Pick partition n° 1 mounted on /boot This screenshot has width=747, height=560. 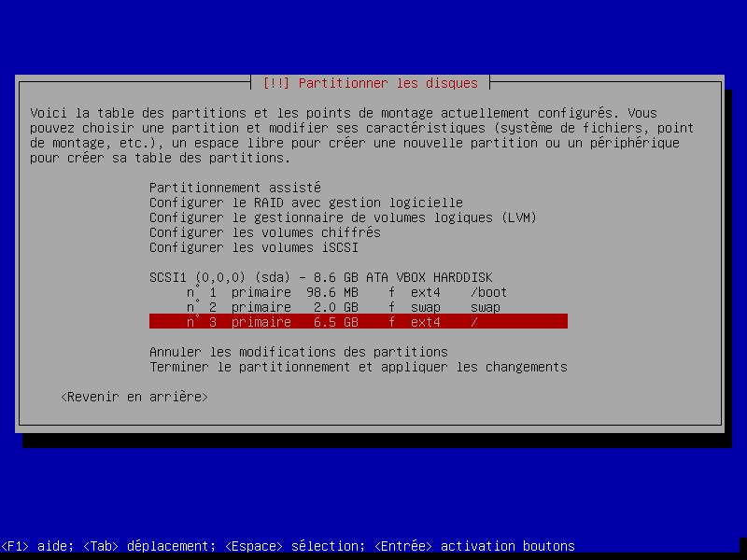click(345, 292)
